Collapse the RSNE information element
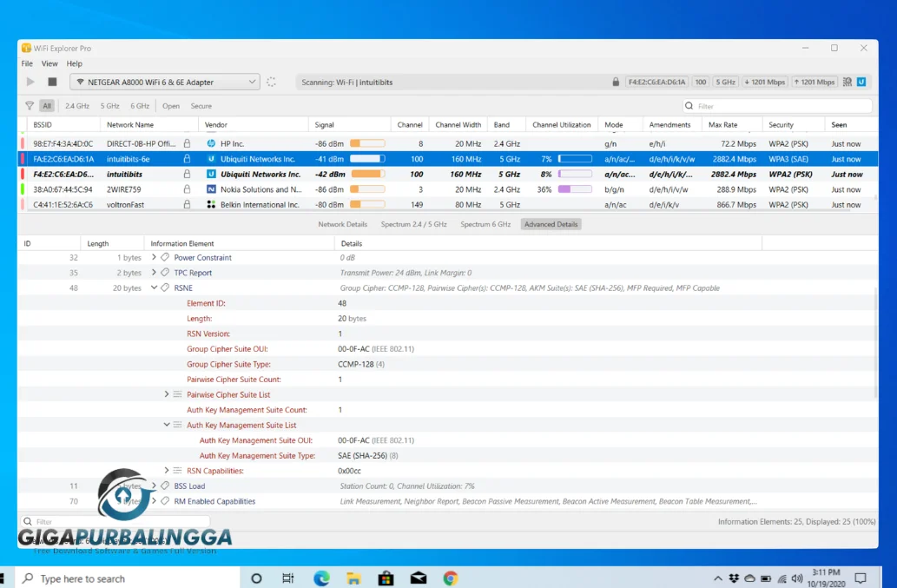Image resolution: width=897 pixels, height=588 pixels. 154,287
